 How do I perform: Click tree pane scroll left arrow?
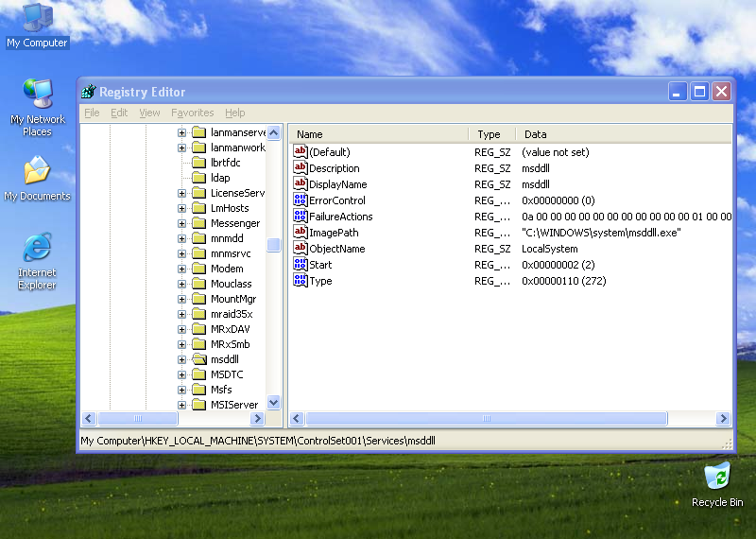[x=89, y=418]
